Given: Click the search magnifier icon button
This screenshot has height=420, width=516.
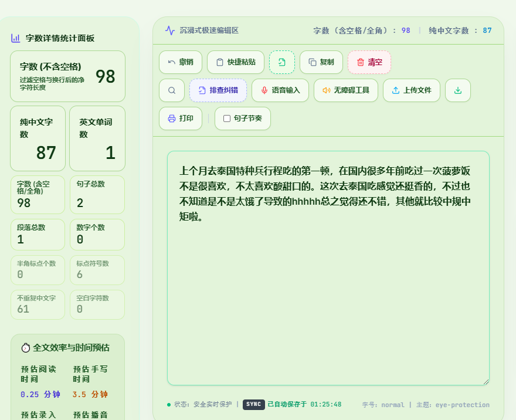Looking at the screenshot, I should coord(172,90).
